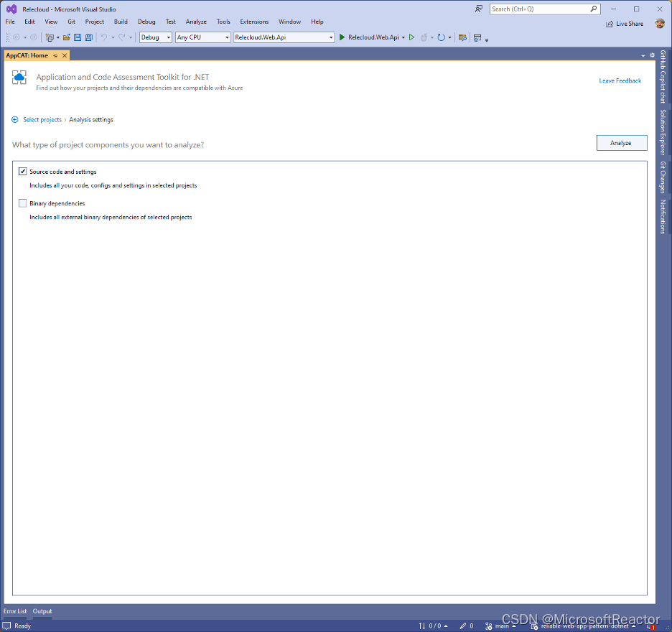Click the Analyze button
Image resolution: width=672 pixels, height=632 pixels.
pos(622,143)
